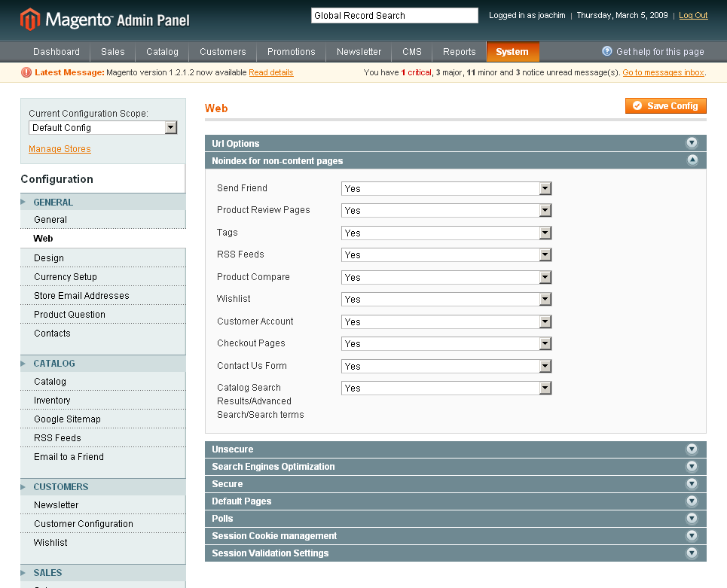Screen dimensions: 727x588
Task: Select Google Sitemap in sidebar
Action: click(x=103, y=419)
